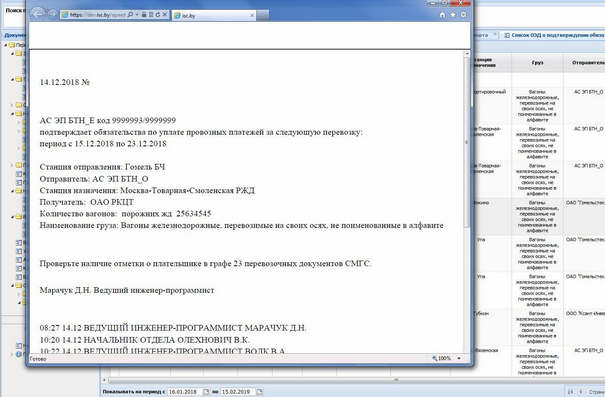Select the isc.by browser tab
605x397 pixels.
(213, 15)
